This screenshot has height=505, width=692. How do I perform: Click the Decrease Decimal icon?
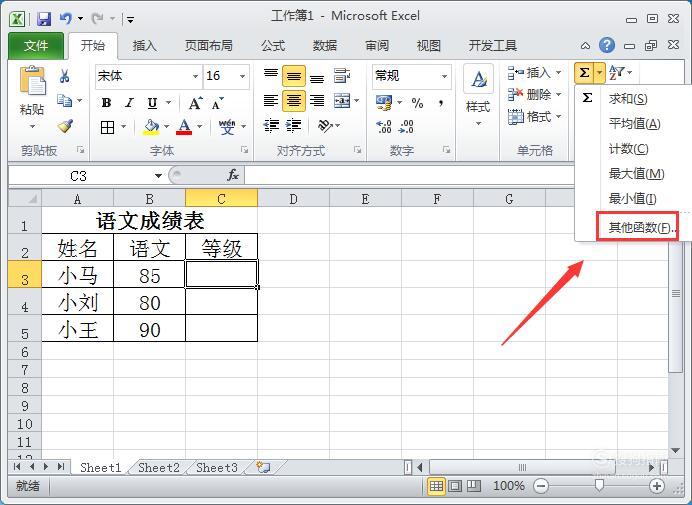pyautogui.click(x=406, y=127)
